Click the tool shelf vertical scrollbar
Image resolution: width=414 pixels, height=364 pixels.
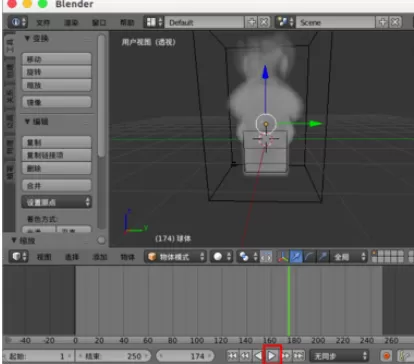coord(102,97)
